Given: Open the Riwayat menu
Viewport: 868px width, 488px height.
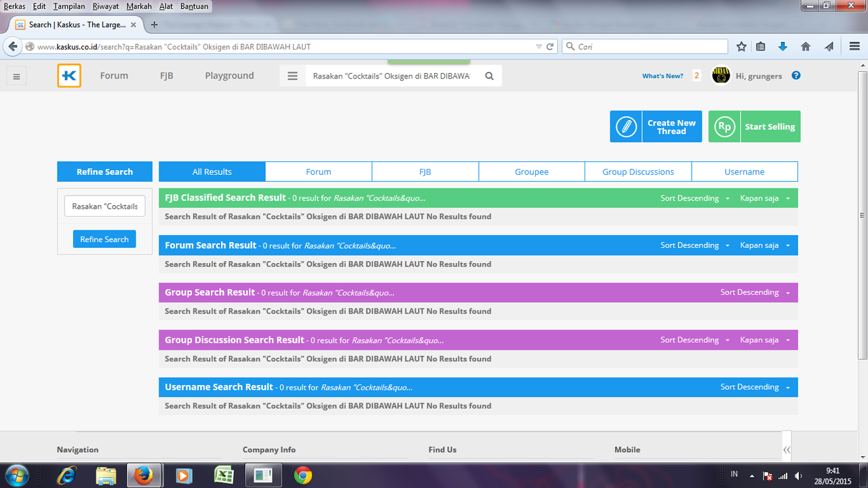Looking at the screenshot, I should tap(105, 6).
